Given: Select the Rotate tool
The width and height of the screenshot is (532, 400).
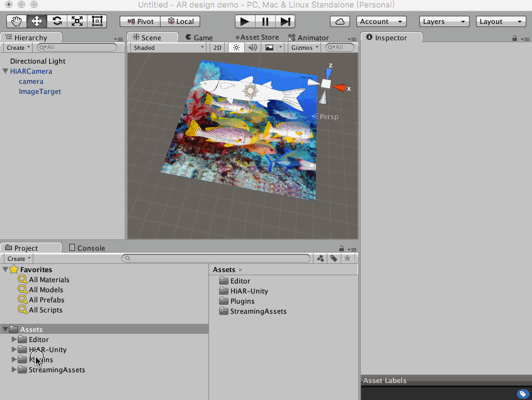Looking at the screenshot, I should [x=57, y=21].
